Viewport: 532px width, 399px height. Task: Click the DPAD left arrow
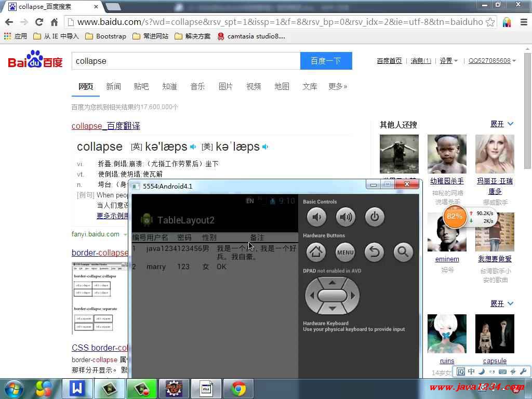pos(312,296)
